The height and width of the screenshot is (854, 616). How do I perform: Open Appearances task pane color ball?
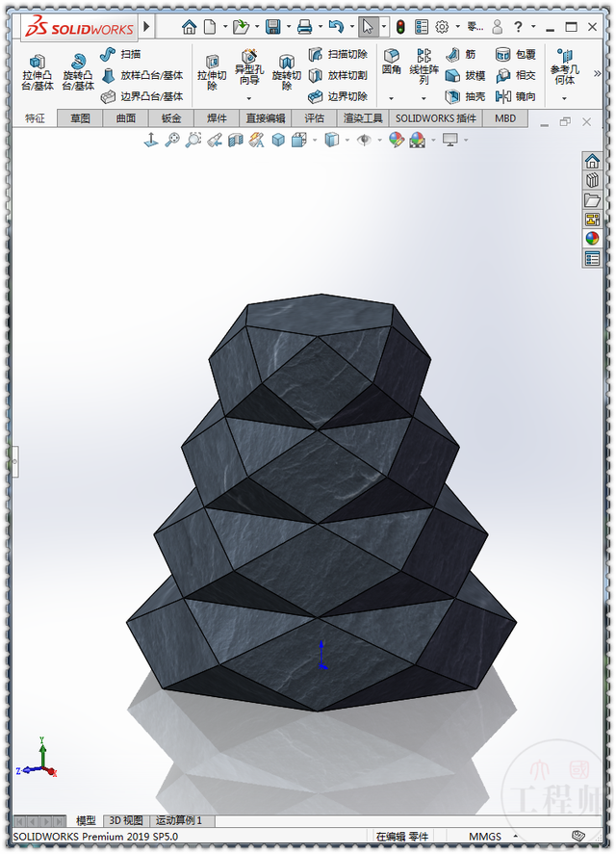pyautogui.click(x=592, y=239)
